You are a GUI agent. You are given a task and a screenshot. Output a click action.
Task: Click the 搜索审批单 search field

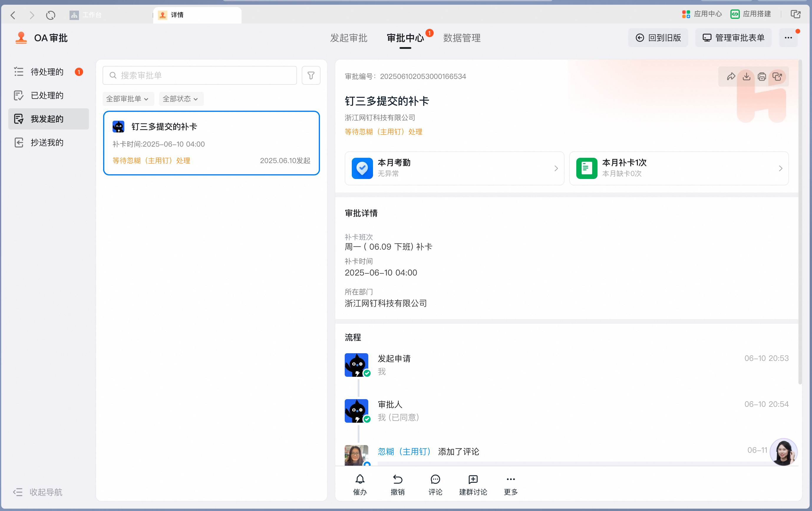tap(200, 75)
